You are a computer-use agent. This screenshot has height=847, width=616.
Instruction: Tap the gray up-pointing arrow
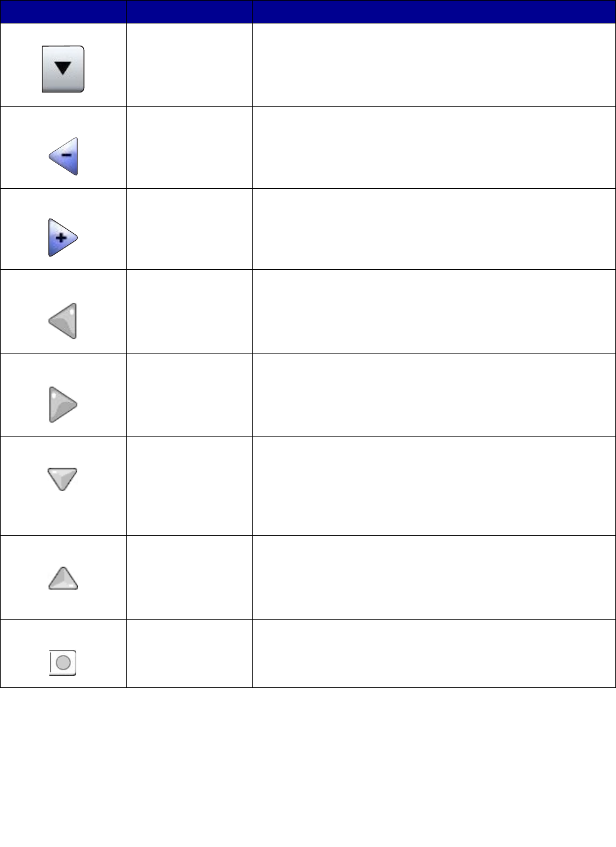click(63, 578)
